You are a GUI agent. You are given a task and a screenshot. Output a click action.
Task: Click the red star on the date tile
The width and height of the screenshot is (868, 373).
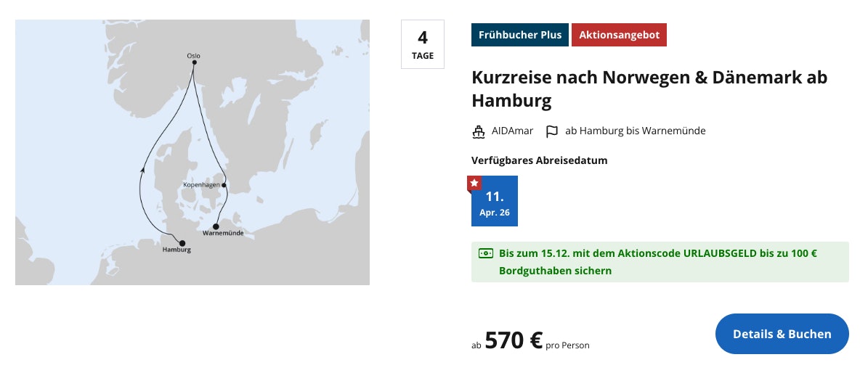click(474, 183)
